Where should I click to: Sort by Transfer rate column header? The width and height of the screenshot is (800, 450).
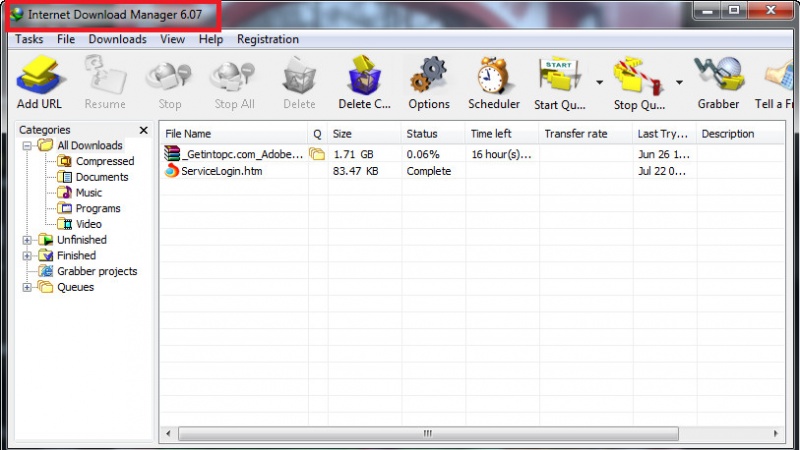(x=586, y=134)
